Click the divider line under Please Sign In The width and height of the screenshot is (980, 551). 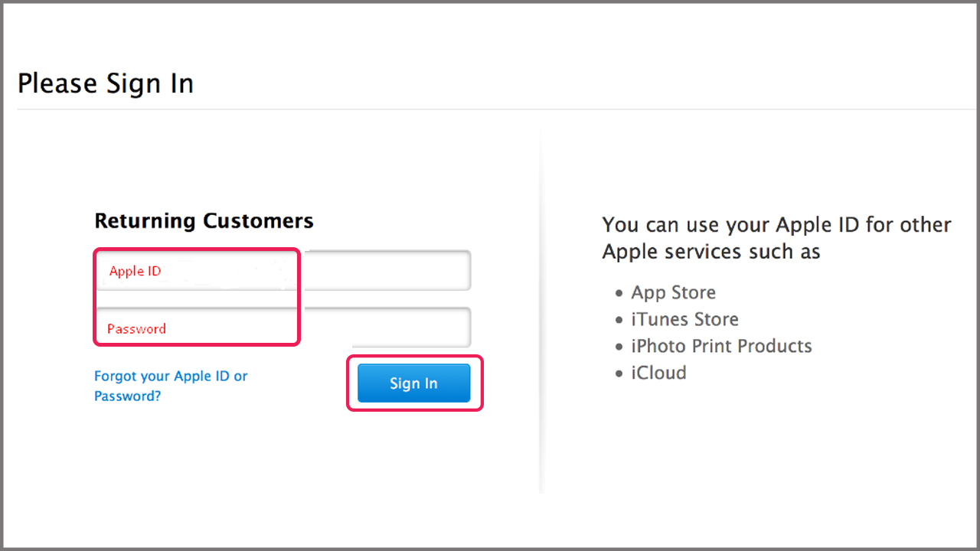pos(490,109)
